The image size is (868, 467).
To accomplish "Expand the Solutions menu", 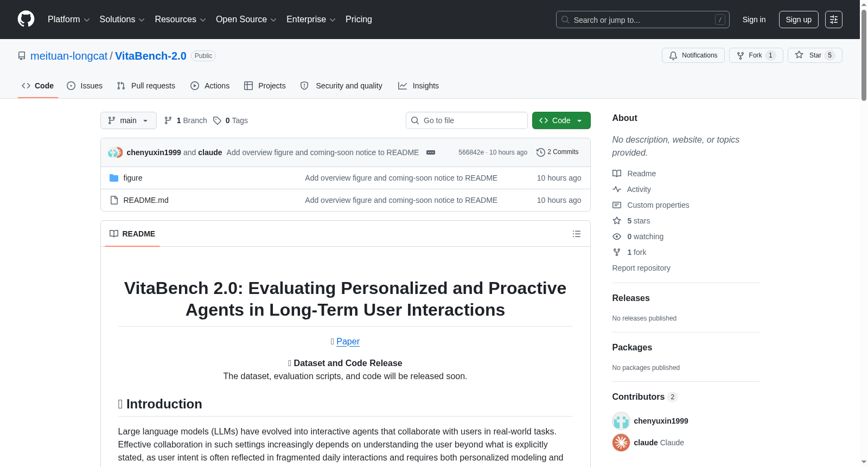I will click(122, 20).
